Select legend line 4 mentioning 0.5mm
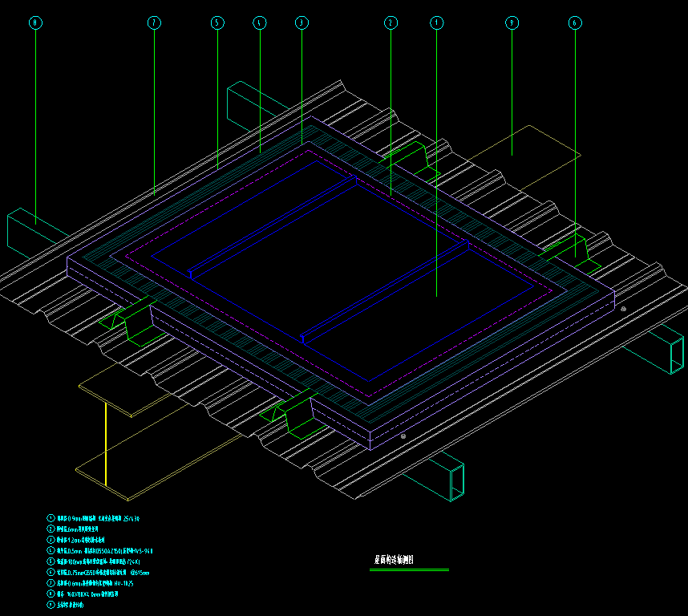 point(99,550)
